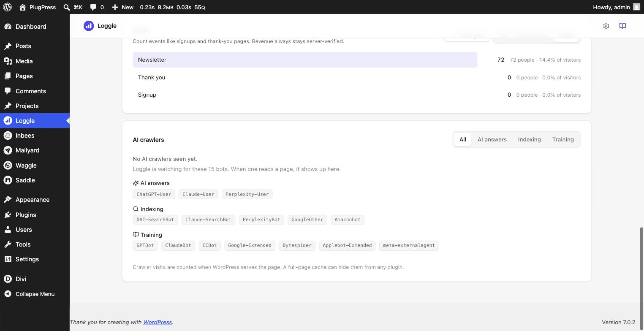Screen dimensions: 644x331
Task: Click the Divi sidebar icon
Action: coord(8,279)
